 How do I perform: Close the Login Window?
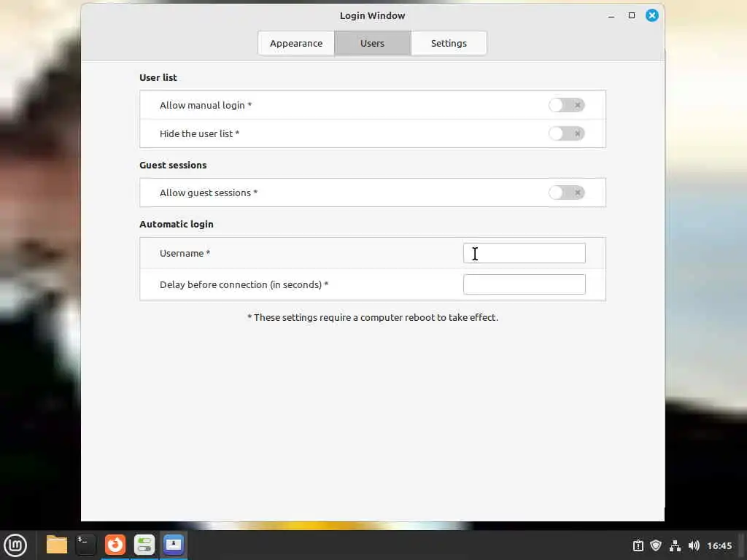(x=652, y=16)
